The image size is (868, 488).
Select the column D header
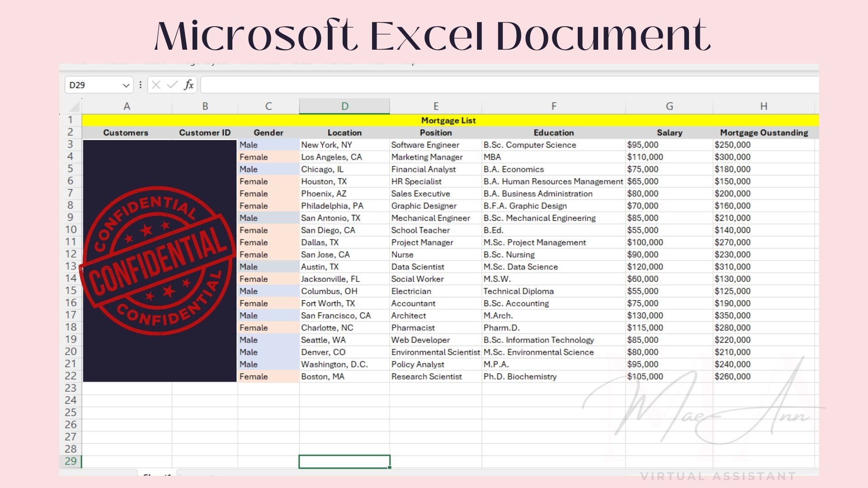(x=344, y=106)
